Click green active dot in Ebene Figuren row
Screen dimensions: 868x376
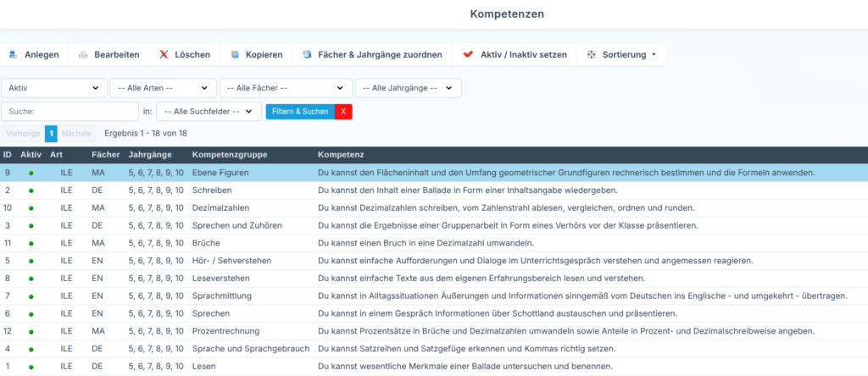tap(31, 173)
